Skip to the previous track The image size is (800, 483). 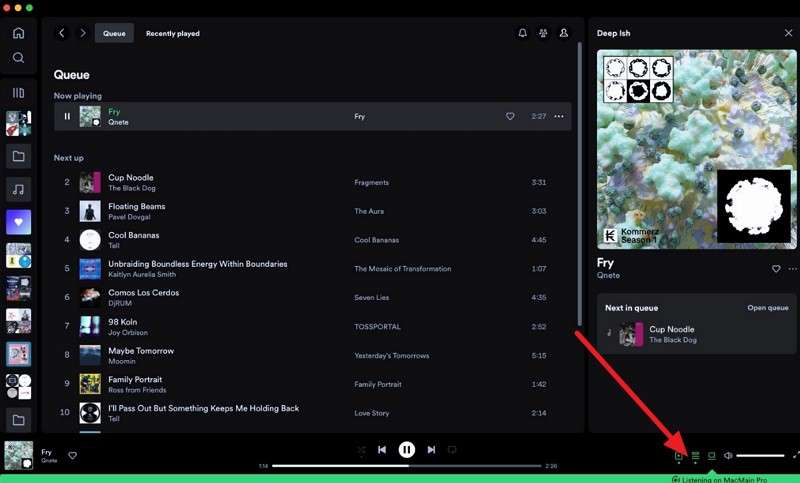[x=382, y=449]
